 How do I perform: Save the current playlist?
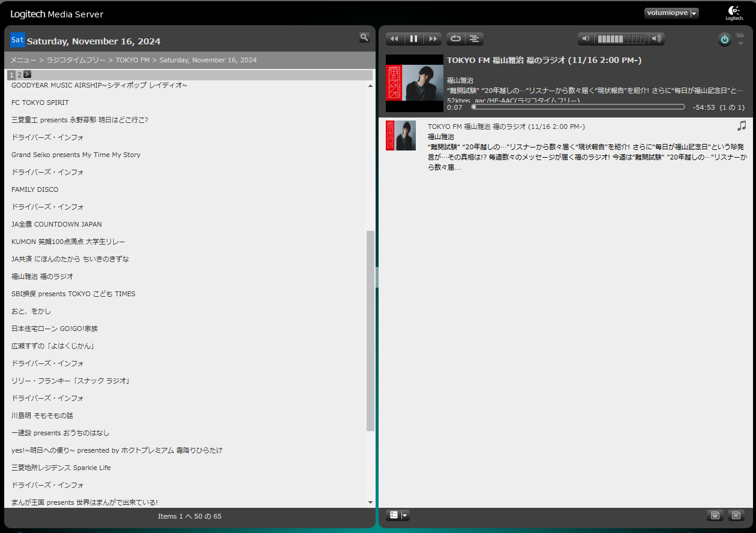coord(715,515)
